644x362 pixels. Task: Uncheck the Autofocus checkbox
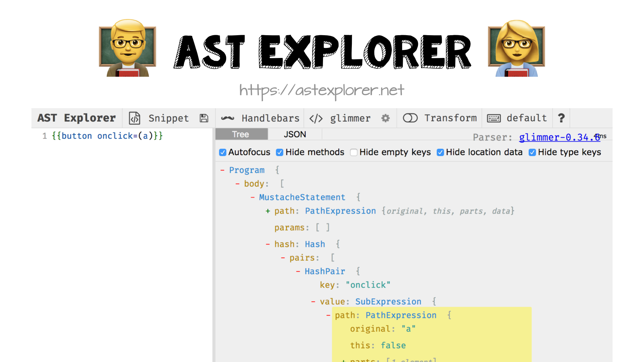pyautogui.click(x=223, y=153)
